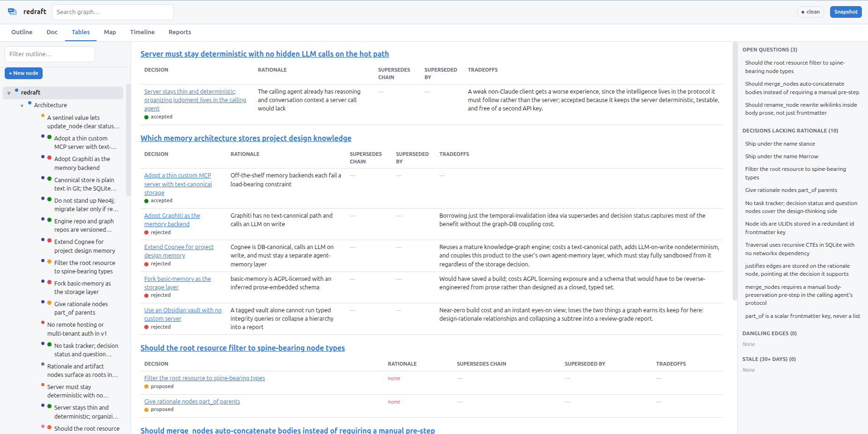Viewport: 868px width, 434px height.
Task: Click the + New node button
Action: 23,73
